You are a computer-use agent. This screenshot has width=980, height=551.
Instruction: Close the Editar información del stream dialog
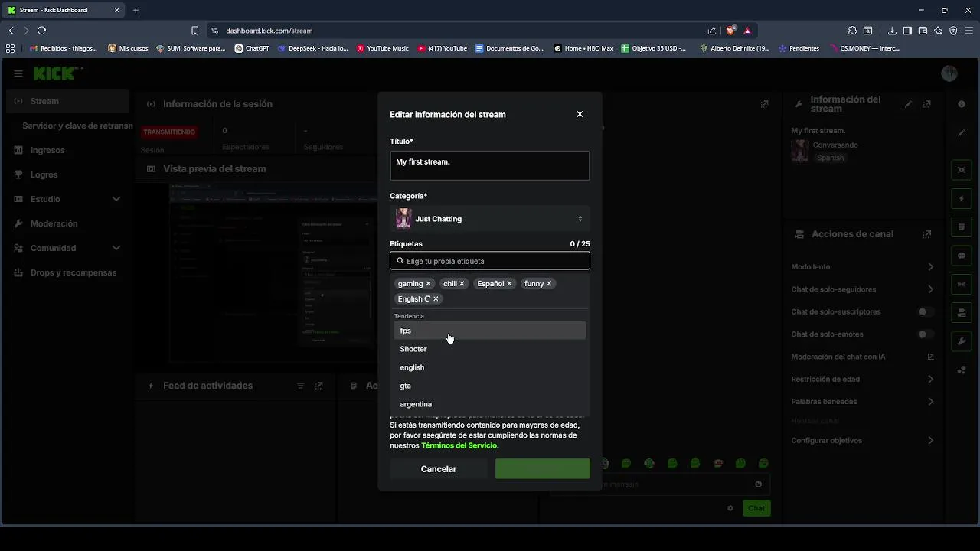pyautogui.click(x=580, y=114)
